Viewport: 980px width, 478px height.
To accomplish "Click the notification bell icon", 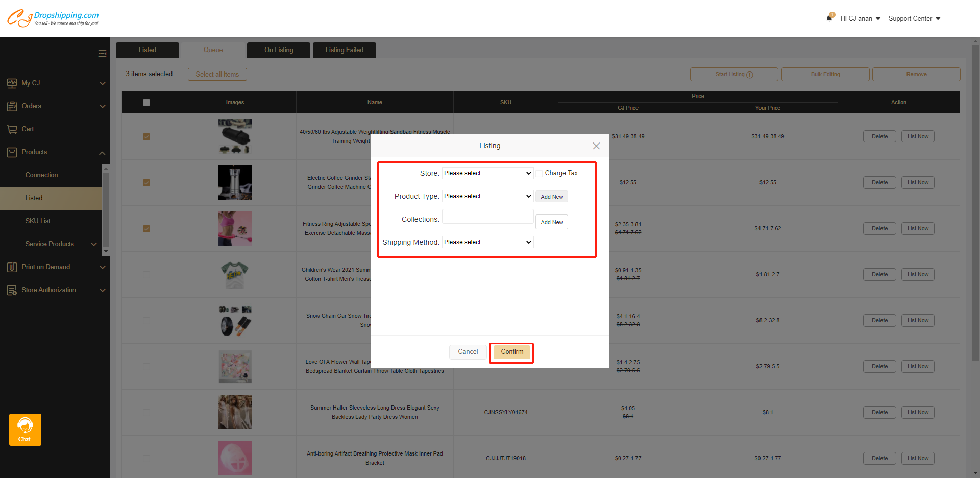I will [x=830, y=18].
